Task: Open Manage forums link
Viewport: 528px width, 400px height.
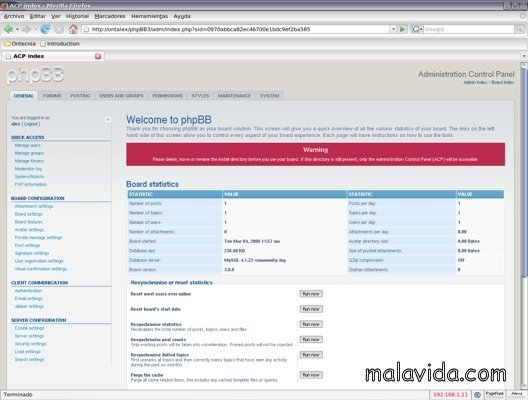Action: tap(29, 161)
